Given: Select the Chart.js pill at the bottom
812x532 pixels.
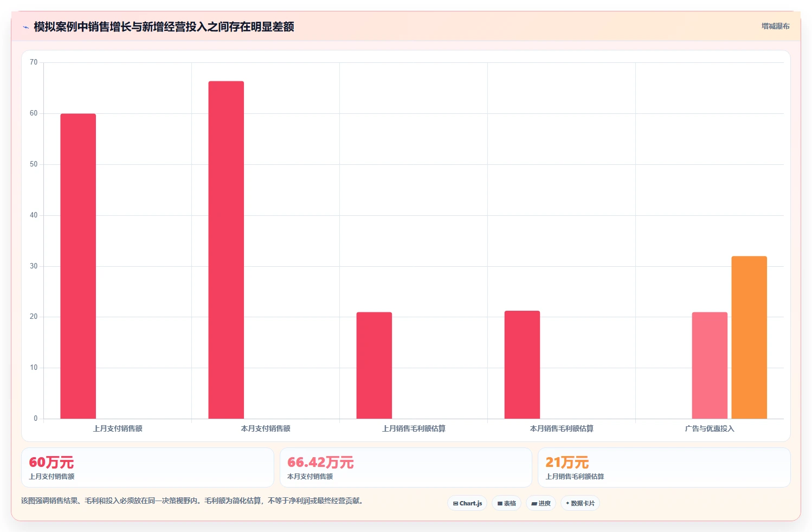Looking at the screenshot, I should click(x=467, y=503).
